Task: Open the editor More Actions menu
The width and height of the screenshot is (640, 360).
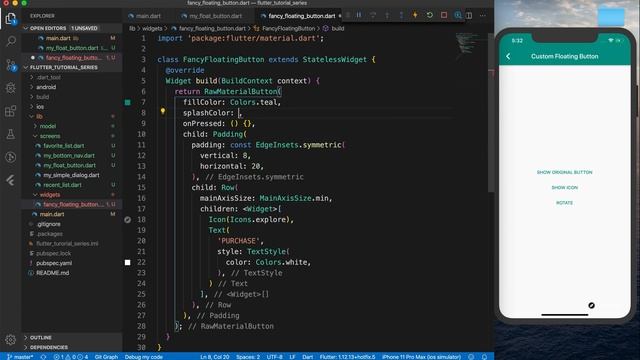Action: [483, 16]
